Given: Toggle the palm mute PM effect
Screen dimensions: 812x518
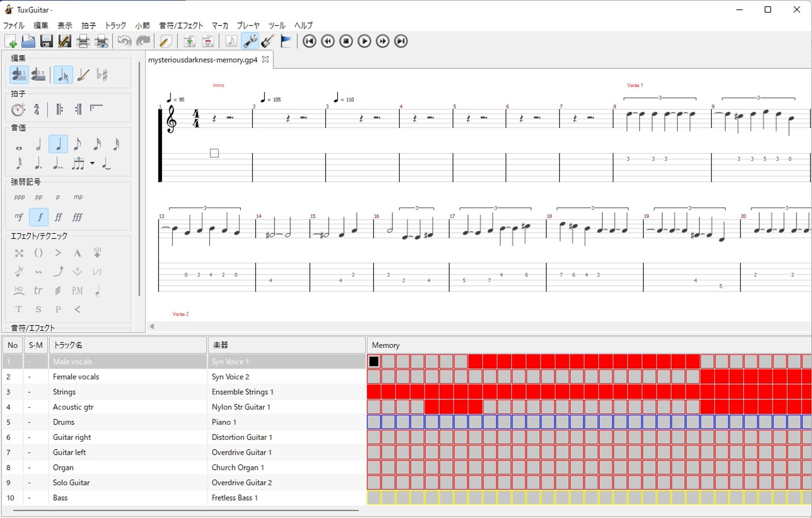Looking at the screenshot, I should click(77, 291).
